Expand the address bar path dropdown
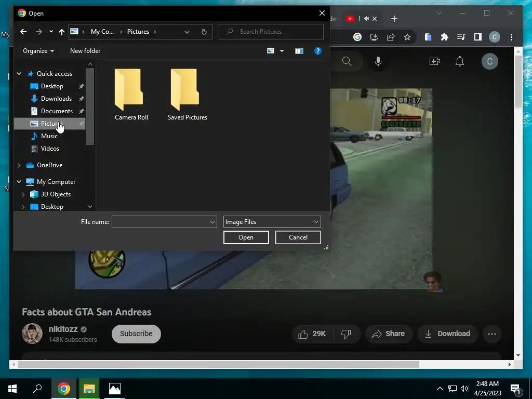Image resolution: width=532 pixels, height=399 pixels. (187, 32)
